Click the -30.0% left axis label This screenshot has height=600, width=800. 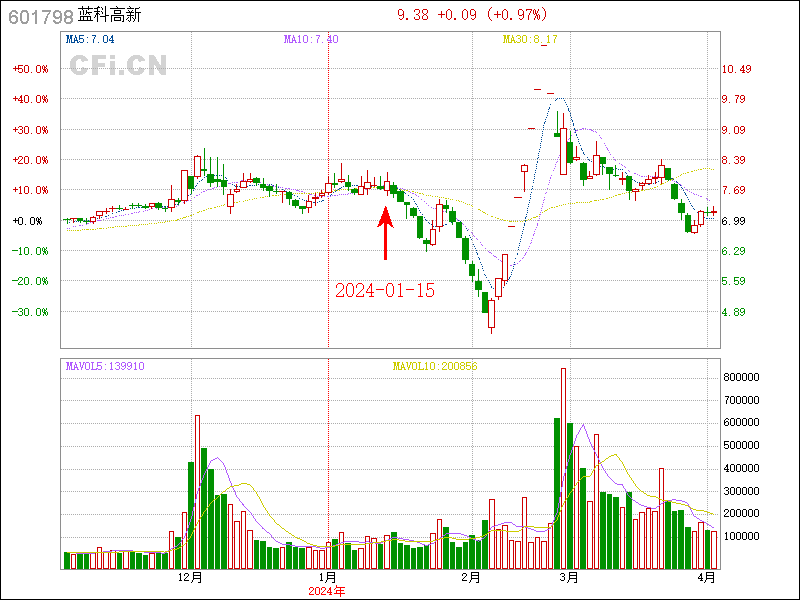[x=31, y=312]
